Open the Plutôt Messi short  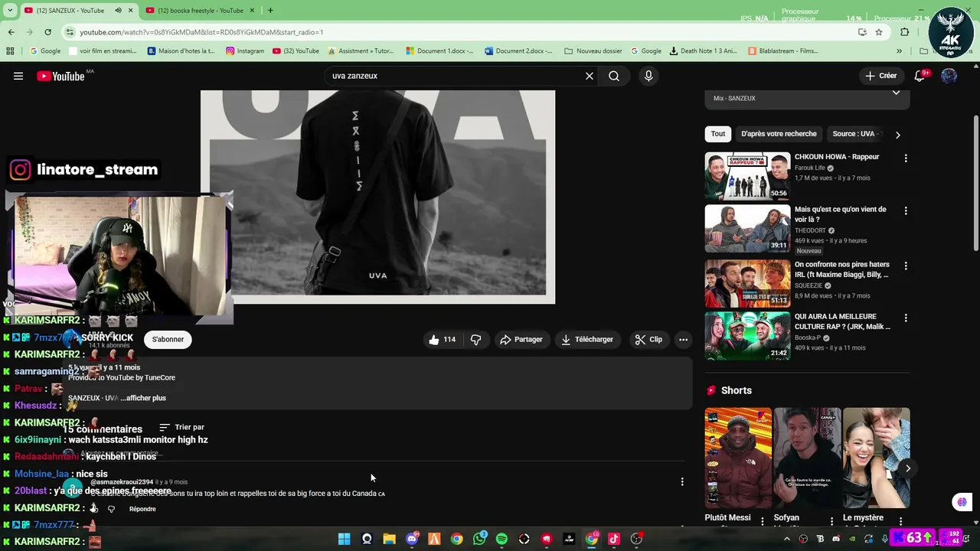tap(738, 458)
